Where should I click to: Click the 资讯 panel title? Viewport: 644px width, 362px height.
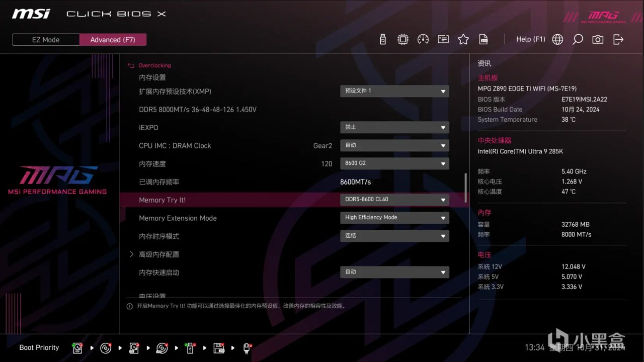[485, 63]
